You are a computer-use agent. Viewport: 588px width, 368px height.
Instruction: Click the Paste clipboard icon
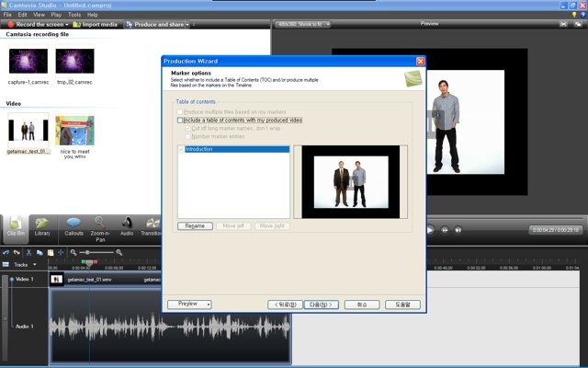51,252
